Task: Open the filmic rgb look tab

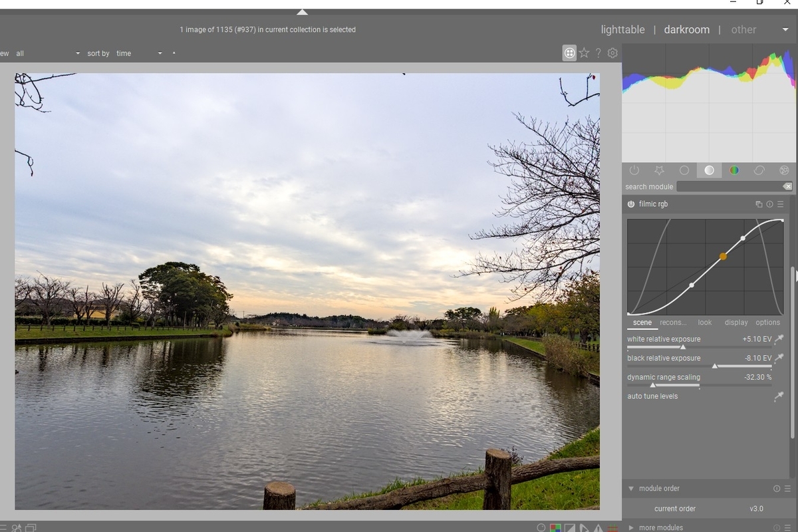Action: pyautogui.click(x=705, y=323)
